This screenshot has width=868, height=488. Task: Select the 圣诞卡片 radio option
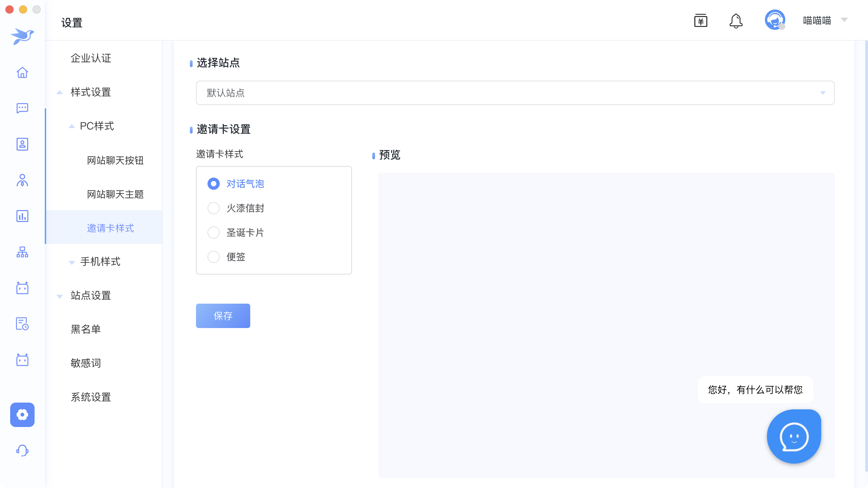point(214,232)
